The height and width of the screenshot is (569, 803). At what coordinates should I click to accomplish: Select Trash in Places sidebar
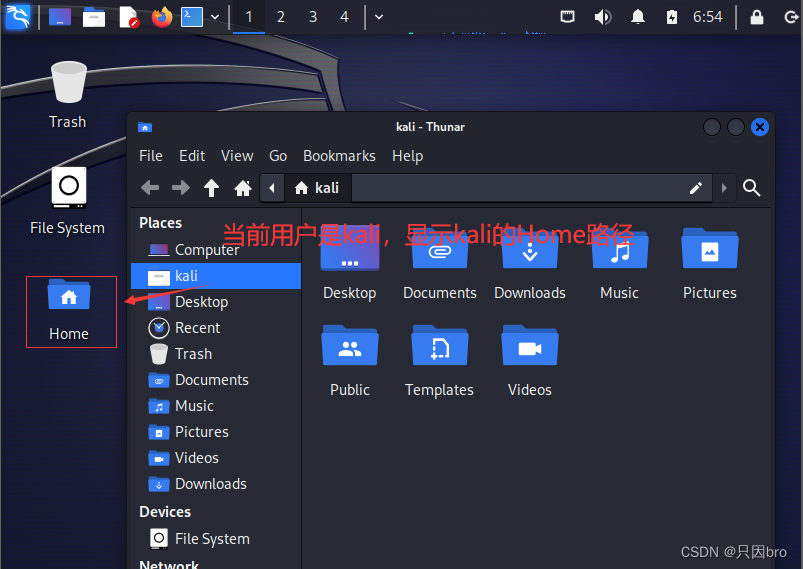(216, 354)
